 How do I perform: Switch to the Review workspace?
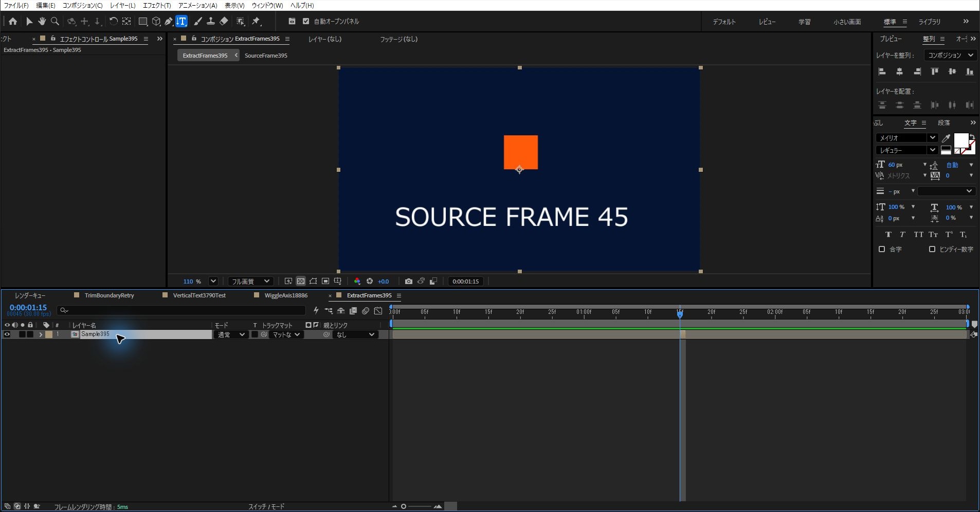point(767,22)
